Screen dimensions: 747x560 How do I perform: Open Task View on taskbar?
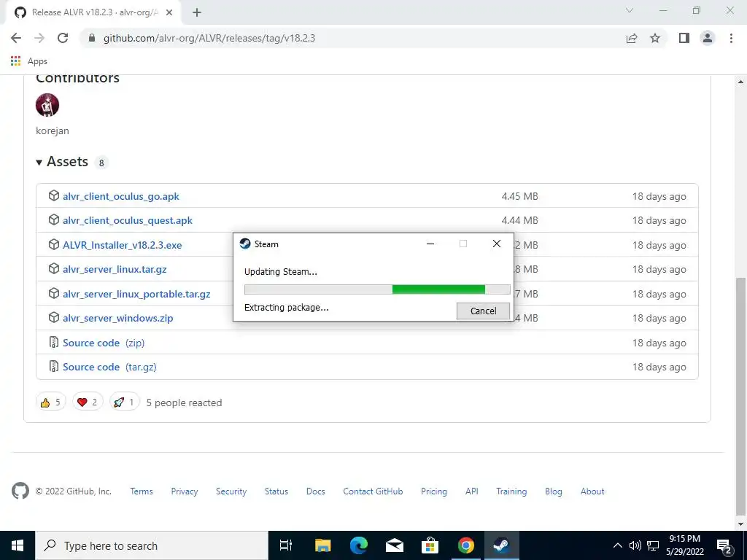(286, 545)
